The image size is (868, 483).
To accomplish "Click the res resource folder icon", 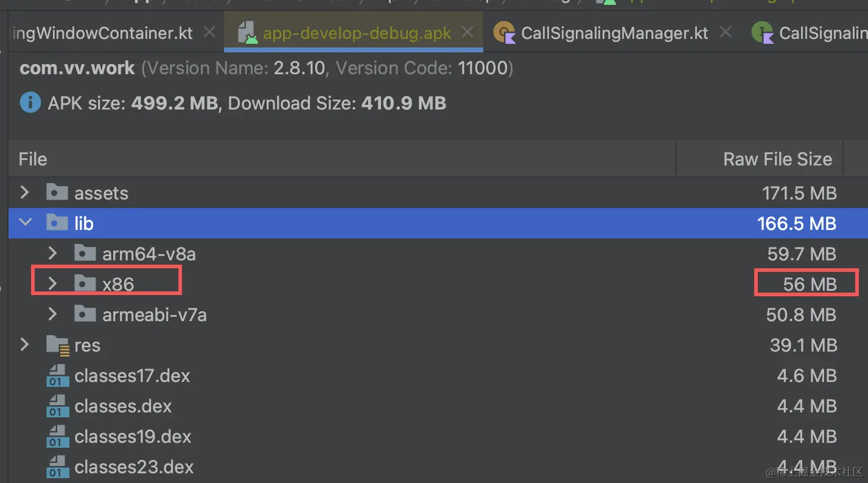I will pos(58,346).
